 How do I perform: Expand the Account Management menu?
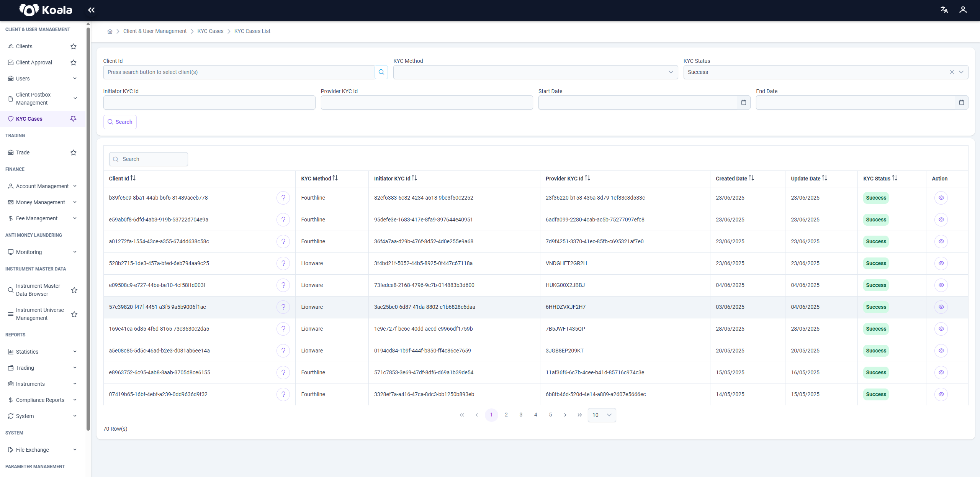point(43,186)
